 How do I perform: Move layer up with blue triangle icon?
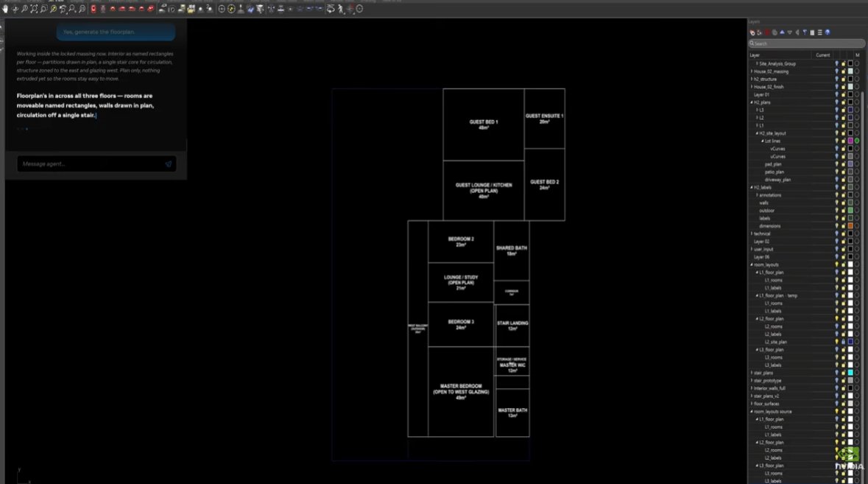point(782,32)
